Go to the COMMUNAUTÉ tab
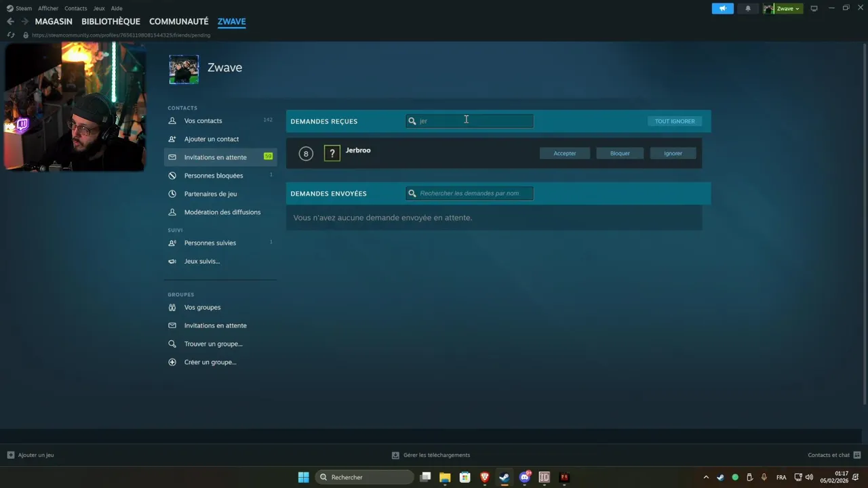This screenshot has height=488, width=868. click(x=179, y=22)
